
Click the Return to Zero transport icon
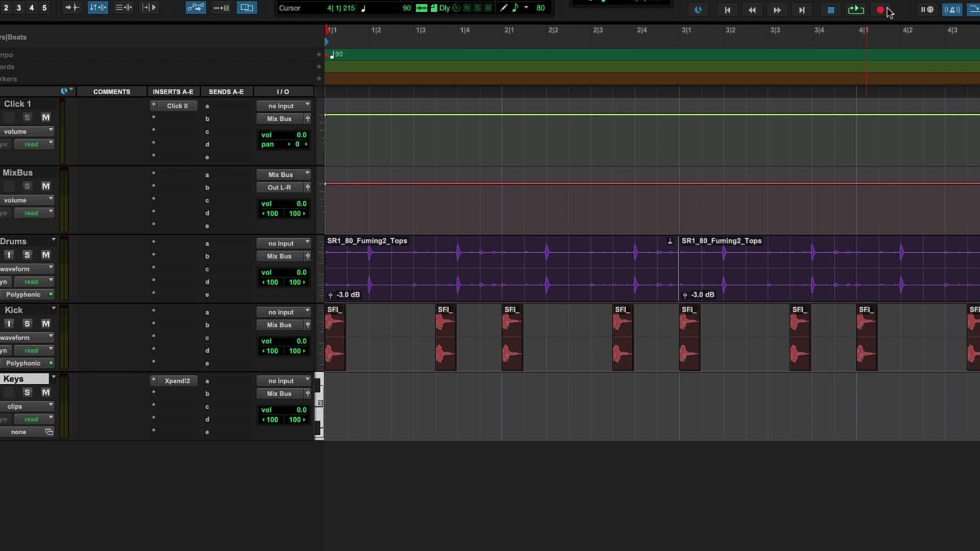pyautogui.click(x=728, y=10)
